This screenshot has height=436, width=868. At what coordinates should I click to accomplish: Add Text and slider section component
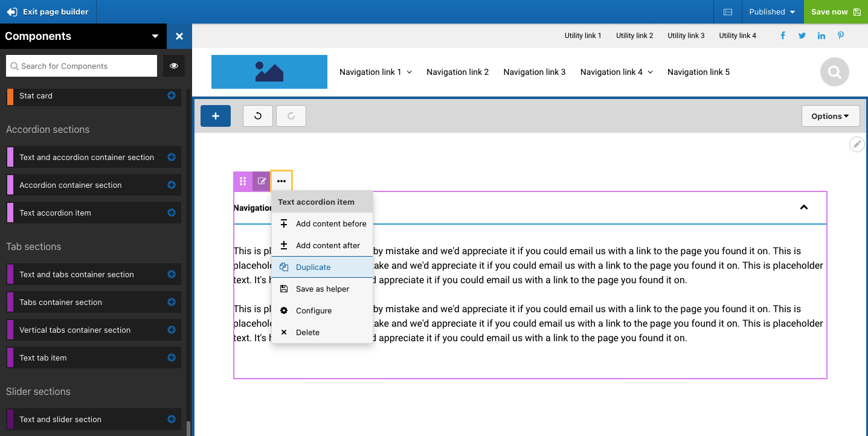pyautogui.click(x=172, y=419)
